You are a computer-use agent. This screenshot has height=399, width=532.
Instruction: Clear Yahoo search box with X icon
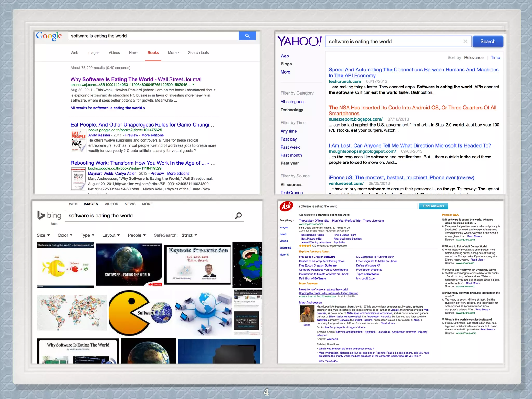tap(465, 41)
